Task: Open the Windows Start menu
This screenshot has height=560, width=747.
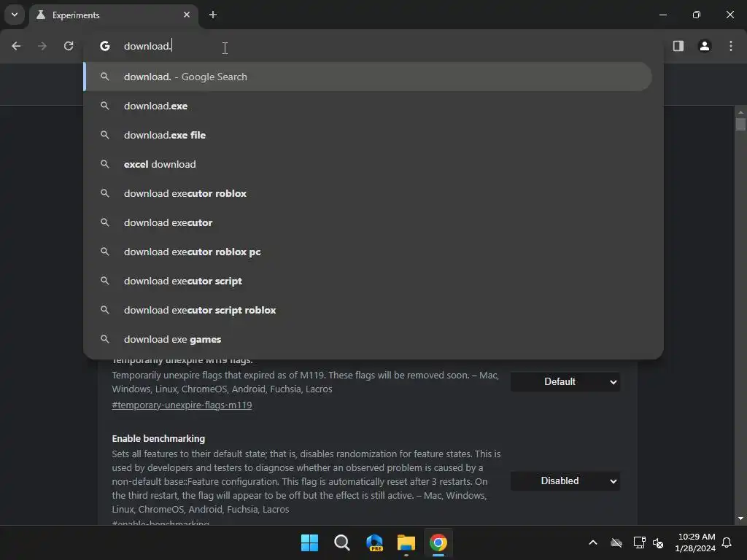Action: tap(309, 542)
